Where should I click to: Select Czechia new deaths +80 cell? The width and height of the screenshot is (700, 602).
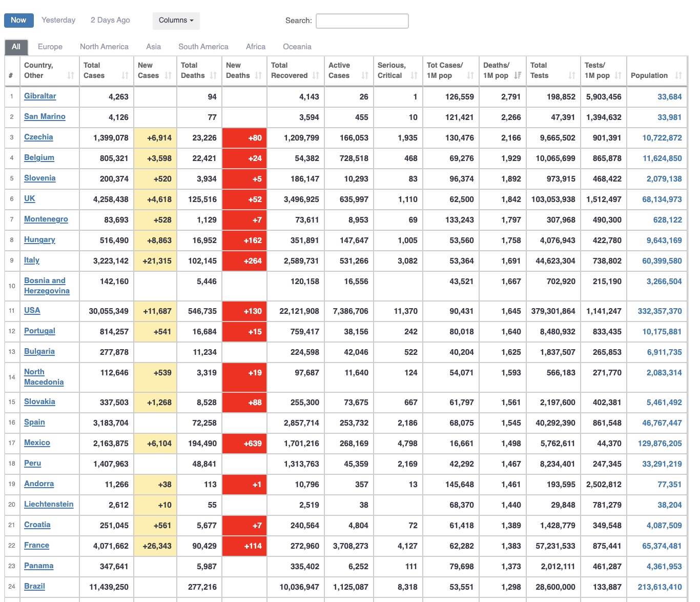tap(244, 138)
